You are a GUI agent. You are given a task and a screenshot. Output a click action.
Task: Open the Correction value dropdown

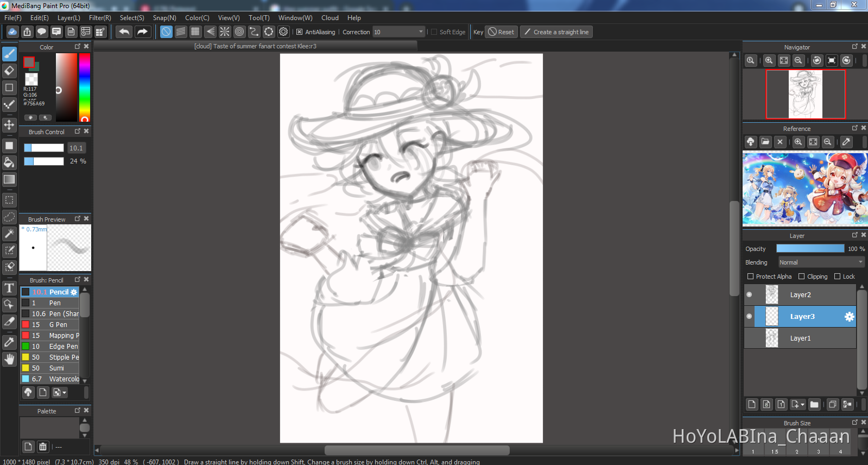pos(420,32)
